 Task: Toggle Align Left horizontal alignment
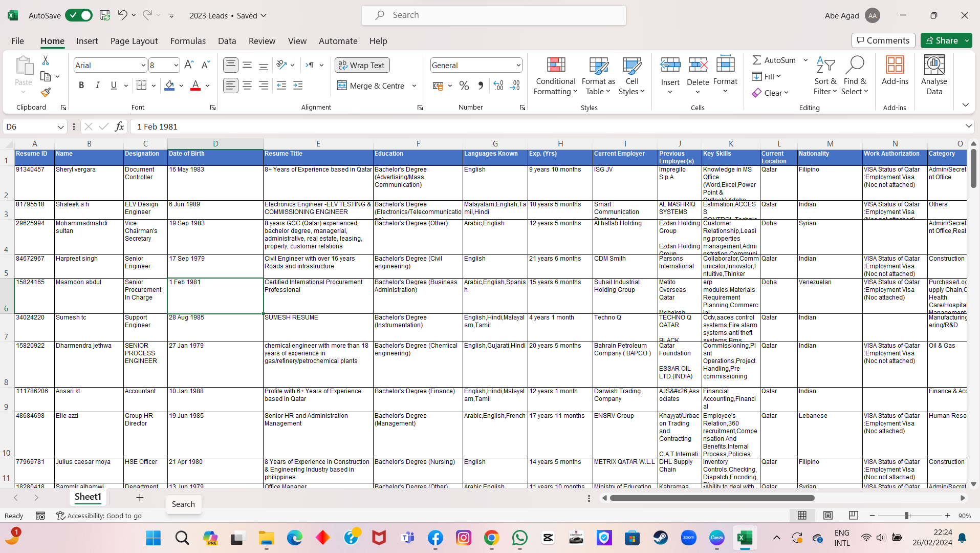231,86
